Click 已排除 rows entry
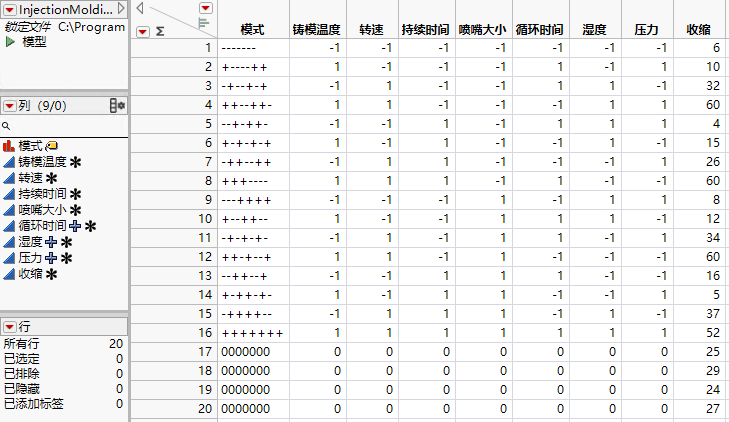The height and width of the screenshot is (422, 729). click(x=63, y=374)
